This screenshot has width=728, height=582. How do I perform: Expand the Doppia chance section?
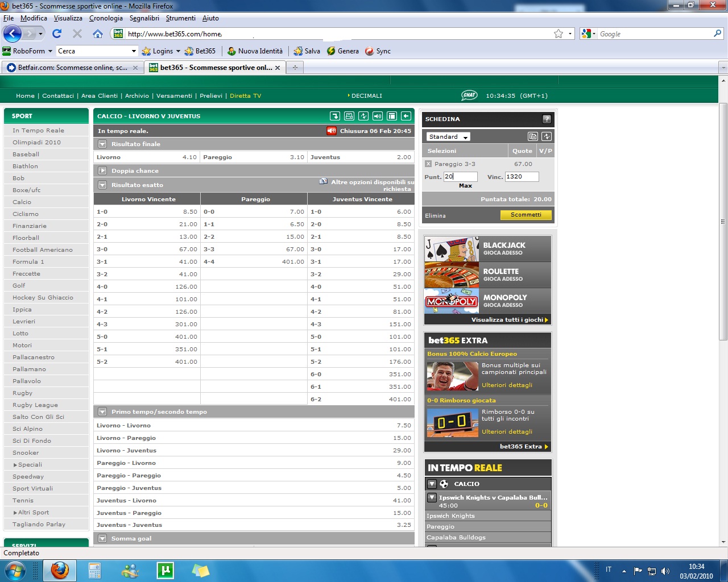[x=102, y=171]
